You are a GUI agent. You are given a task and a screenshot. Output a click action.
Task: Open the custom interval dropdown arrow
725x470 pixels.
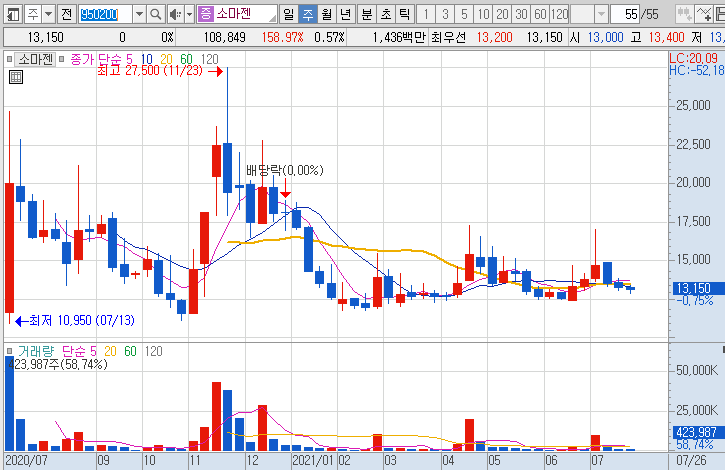coord(601,14)
